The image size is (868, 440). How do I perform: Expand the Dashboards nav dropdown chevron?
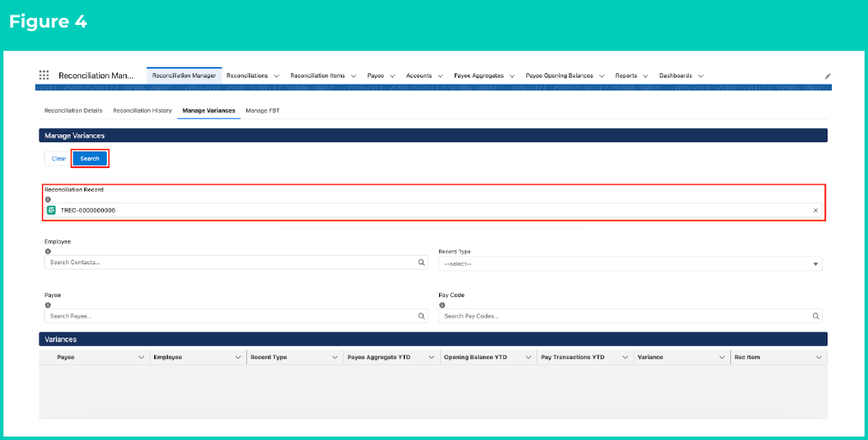click(x=700, y=76)
